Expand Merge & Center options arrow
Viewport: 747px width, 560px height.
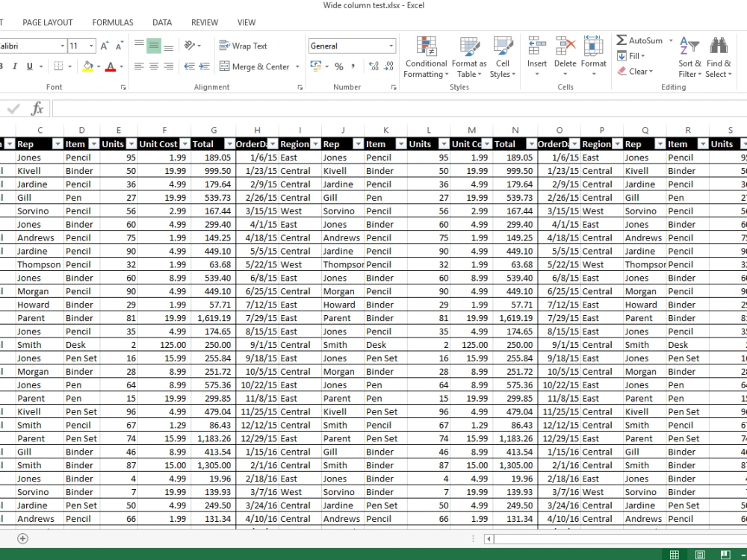[x=297, y=66]
